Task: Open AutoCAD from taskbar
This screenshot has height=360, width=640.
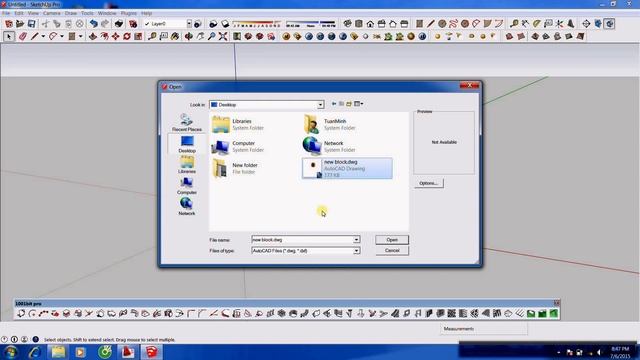Action: (x=128, y=352)
